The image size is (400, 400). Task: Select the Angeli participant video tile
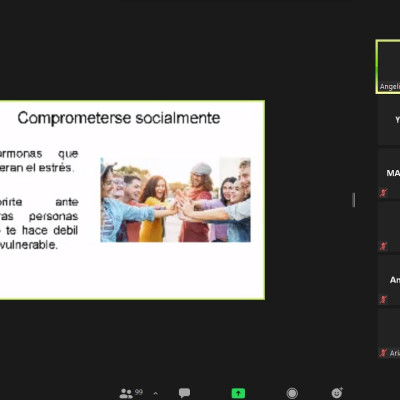coord(388,67)
